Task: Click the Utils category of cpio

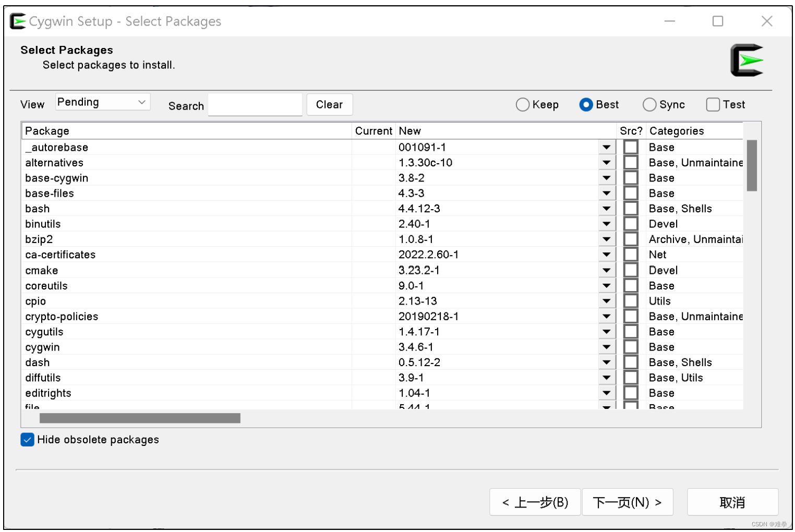Action: pyautogui.click(x=660, y=301)
